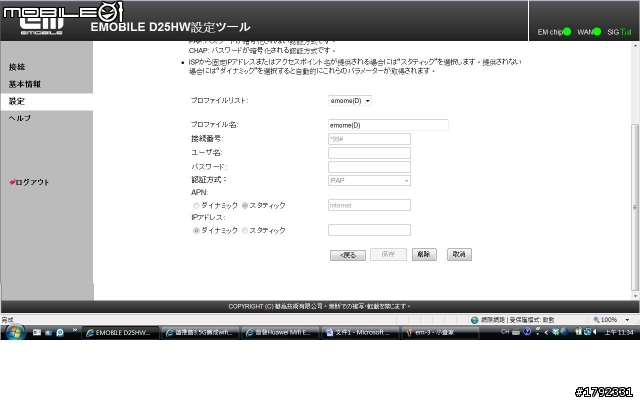Image resolution: width=640 pixels, height=400 pixels.
Task: Select the 設定 sidebar item
Action: (x=17, y=101)
